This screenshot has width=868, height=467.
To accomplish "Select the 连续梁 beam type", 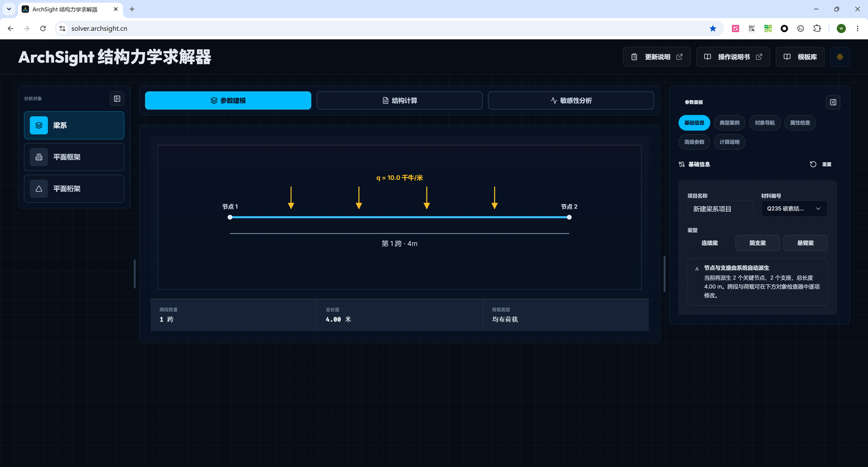I will point(710,243).
